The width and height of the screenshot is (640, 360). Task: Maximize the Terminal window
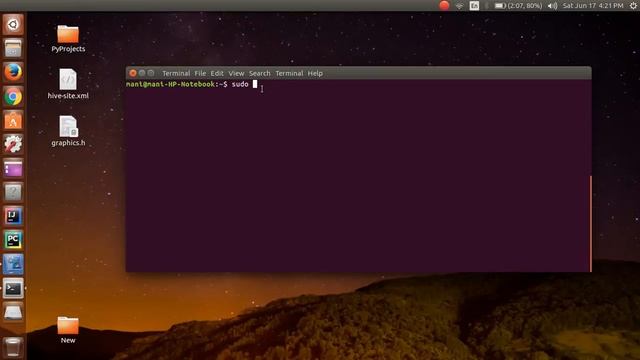(x=151, y=73)
